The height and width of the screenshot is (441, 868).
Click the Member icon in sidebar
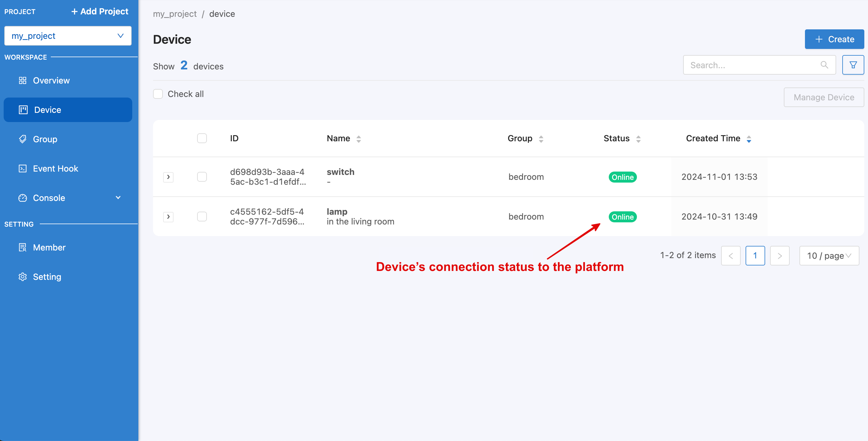(23, 247)
